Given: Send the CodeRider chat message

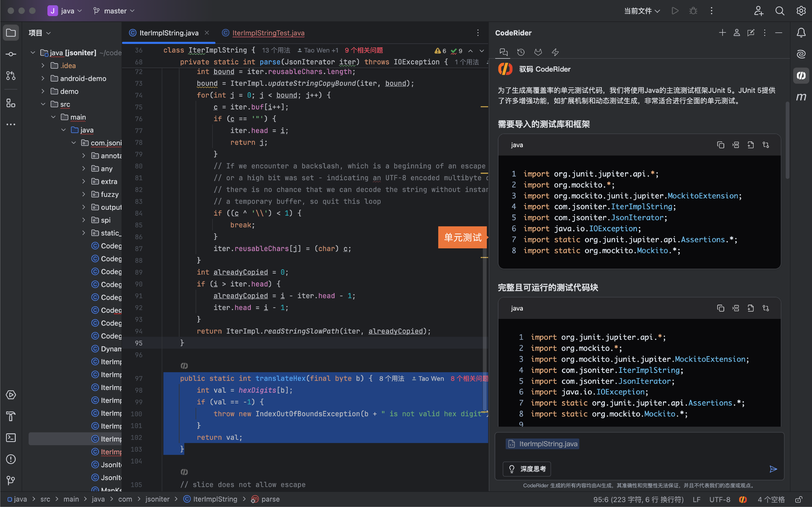Looking at the screenshot, I should coord(773,469).
